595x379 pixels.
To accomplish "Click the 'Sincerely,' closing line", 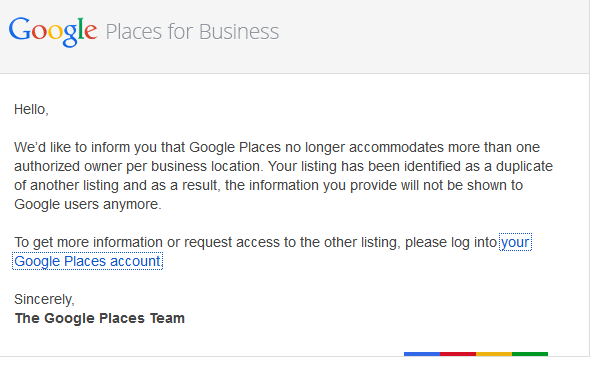I will tap(44, 299).
